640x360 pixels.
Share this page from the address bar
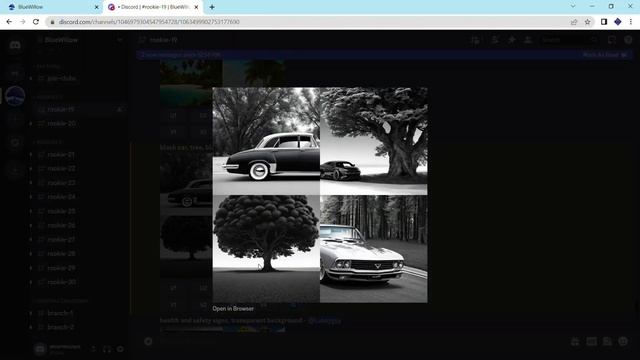point(574,22)
